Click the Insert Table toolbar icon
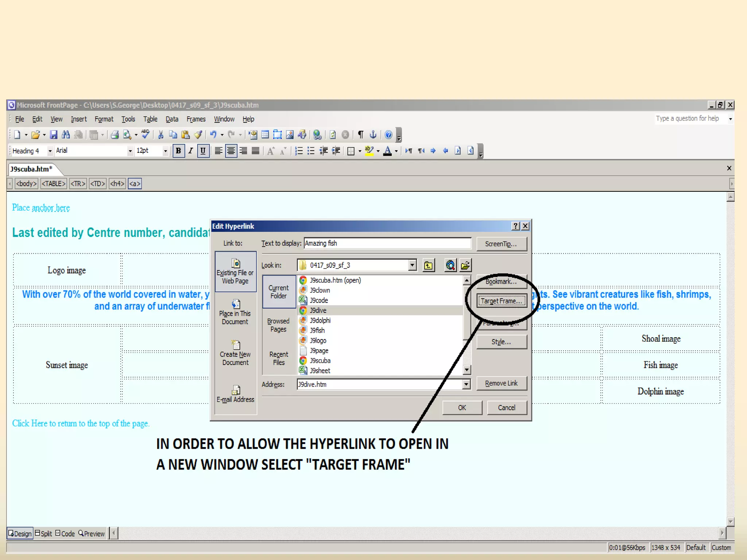 [265, 135]
